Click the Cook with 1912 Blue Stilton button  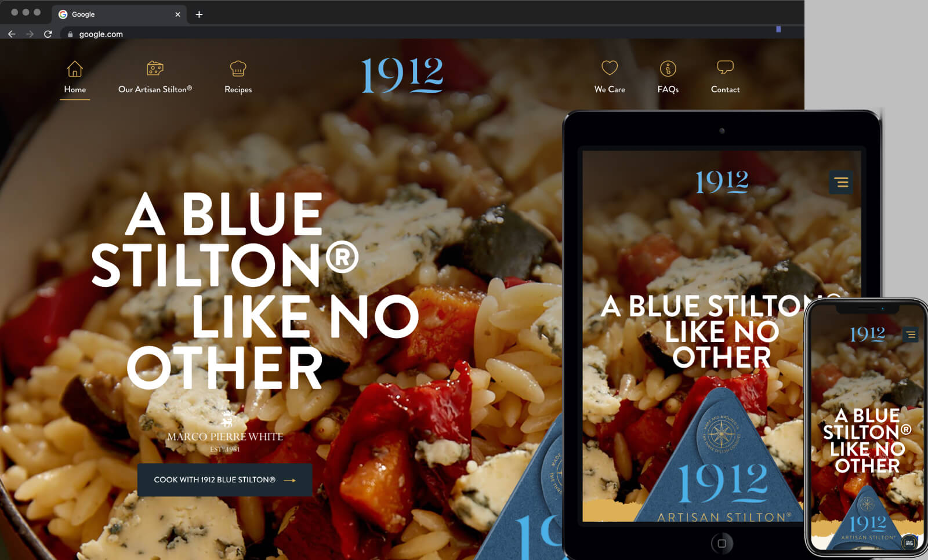[224, 480]
